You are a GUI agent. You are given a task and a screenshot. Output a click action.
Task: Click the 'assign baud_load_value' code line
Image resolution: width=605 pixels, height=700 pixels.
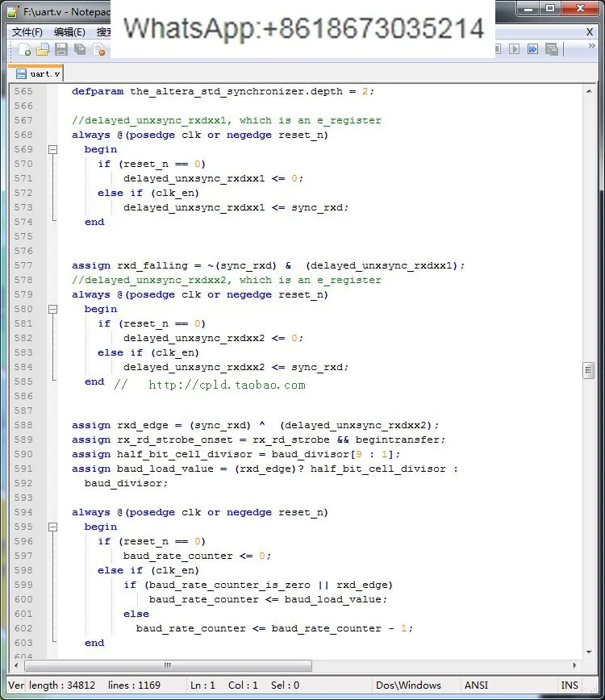pos(265,469)
